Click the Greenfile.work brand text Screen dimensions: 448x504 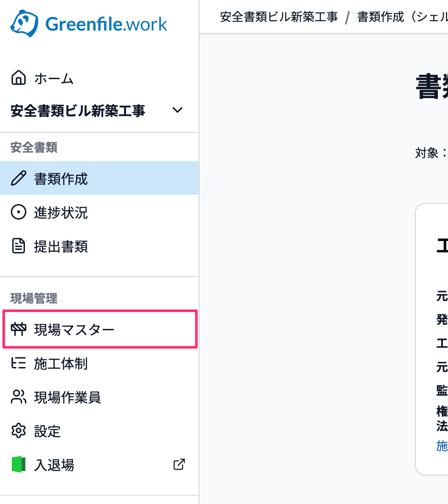tap(107, 25)
